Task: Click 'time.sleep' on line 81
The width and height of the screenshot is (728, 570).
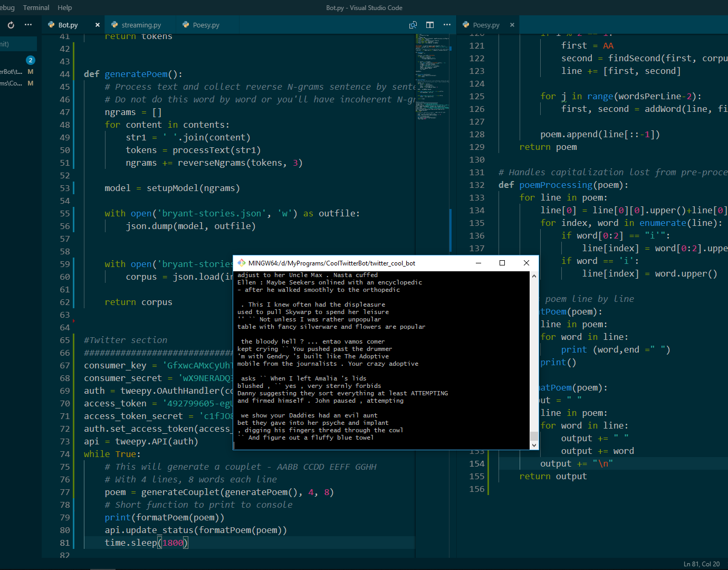Action: (131, 543)
